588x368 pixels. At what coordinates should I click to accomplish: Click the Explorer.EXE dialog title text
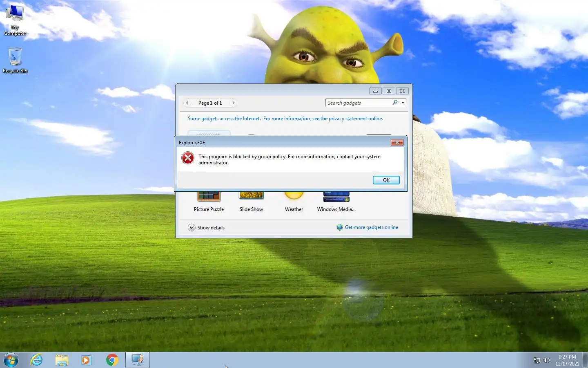[192, 143]
